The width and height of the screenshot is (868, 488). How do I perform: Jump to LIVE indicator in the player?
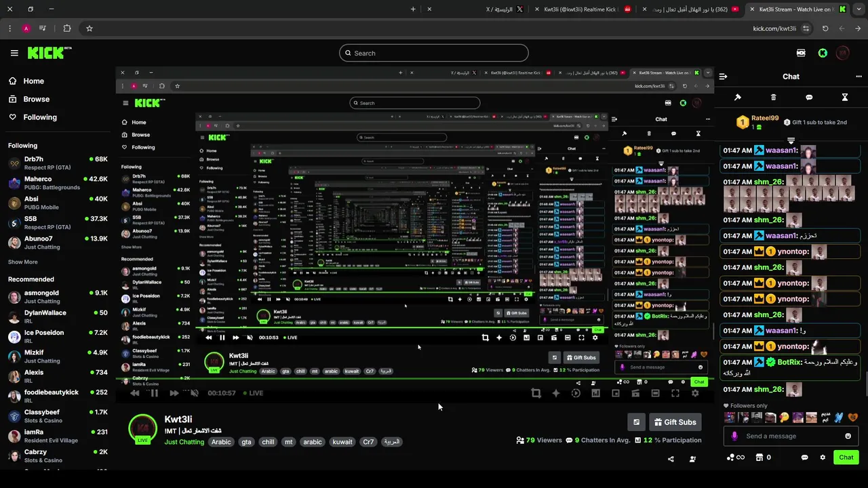point(252,393)
